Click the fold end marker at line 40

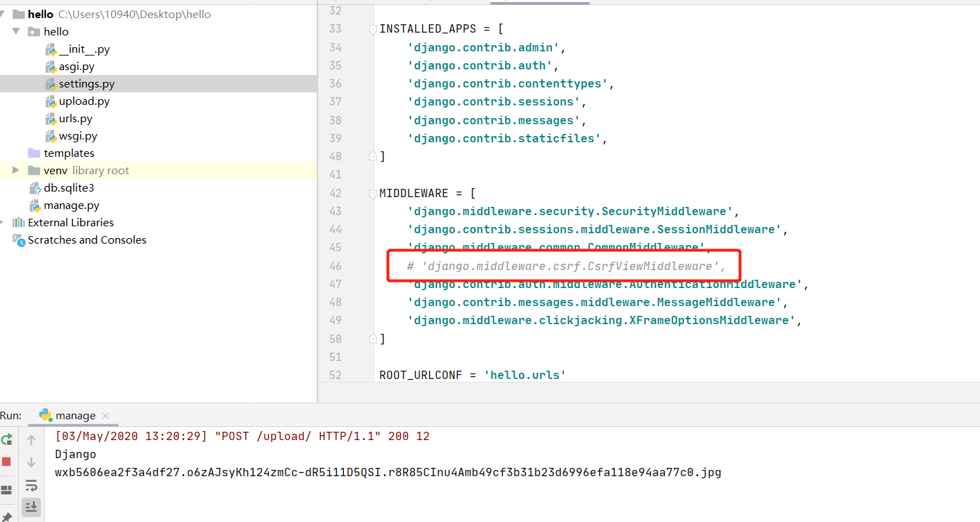[373, 156]
